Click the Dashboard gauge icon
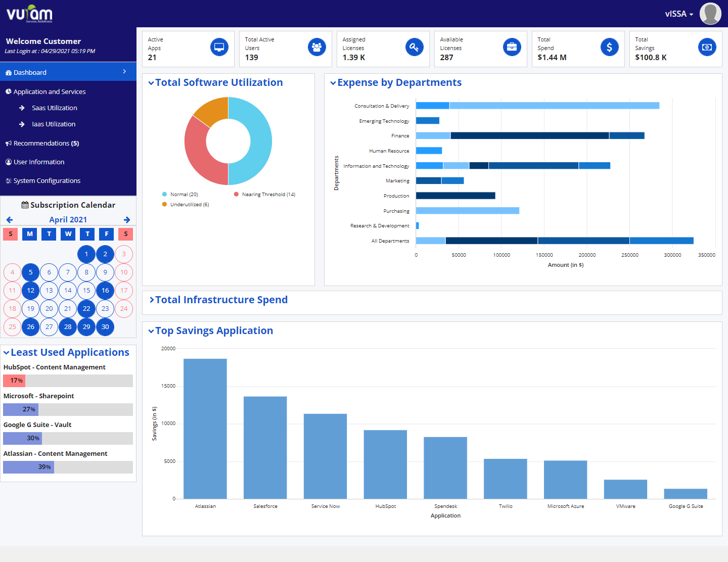 [x=9, y=73]
